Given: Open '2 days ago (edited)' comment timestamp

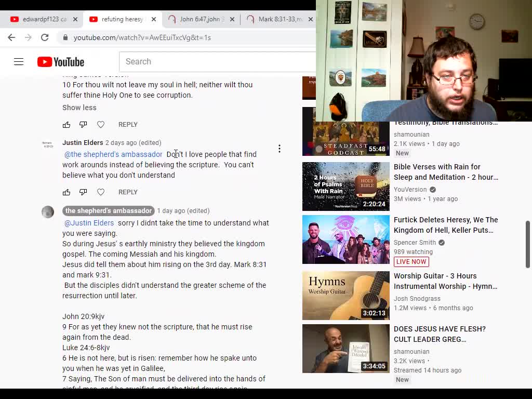Looking at the screenshot, I should [134, 143].
